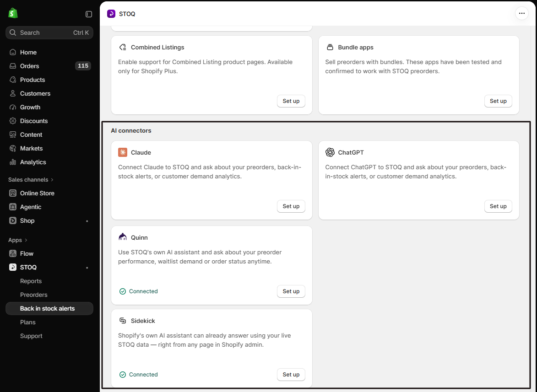The height and width of the screenshot is (392, 537).
Task: Click the STOQ title in header
Action: tap(127, 14)
